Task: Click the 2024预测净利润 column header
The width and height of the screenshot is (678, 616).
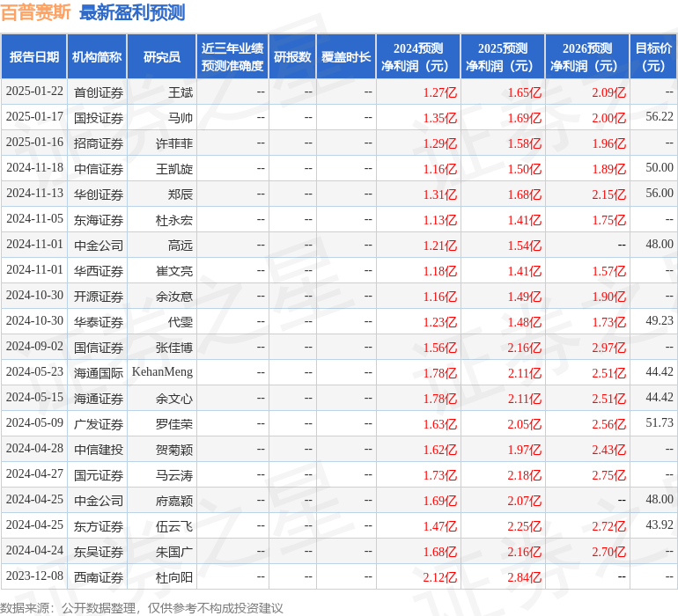Action: (418, 56)
